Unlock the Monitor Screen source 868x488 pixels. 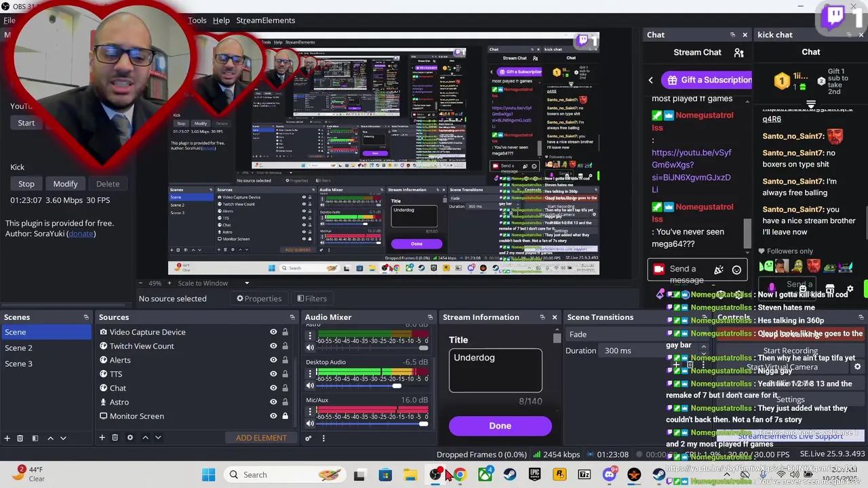[285, 416]
